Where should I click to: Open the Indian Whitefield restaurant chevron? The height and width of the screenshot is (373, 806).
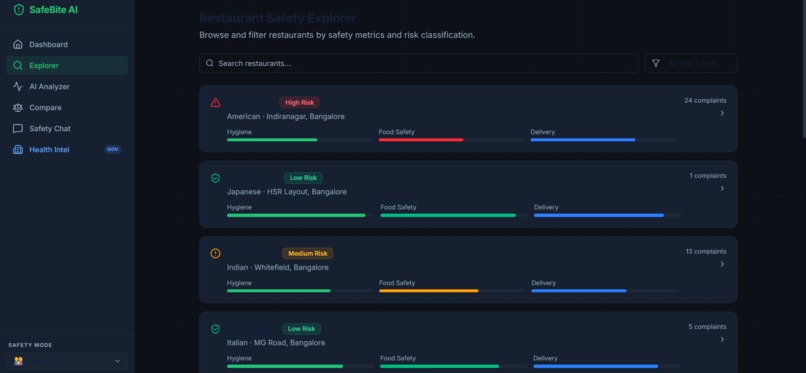tap(722, 264)
